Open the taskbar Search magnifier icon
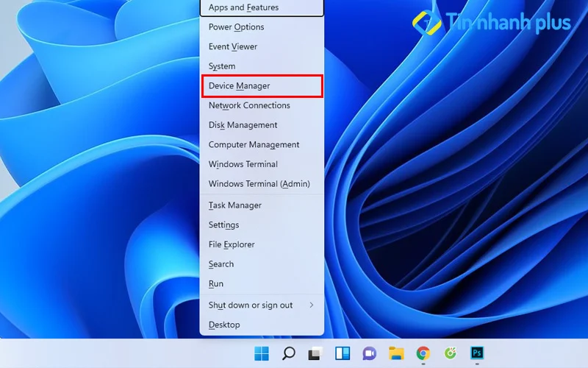 tap(289, 354)
